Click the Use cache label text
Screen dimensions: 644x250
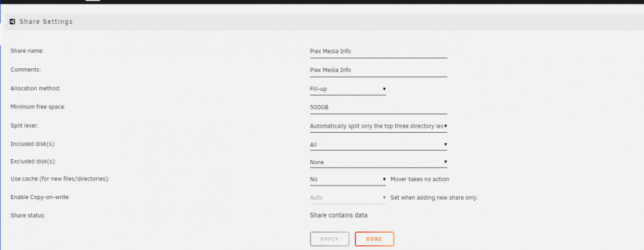(60, 179)
